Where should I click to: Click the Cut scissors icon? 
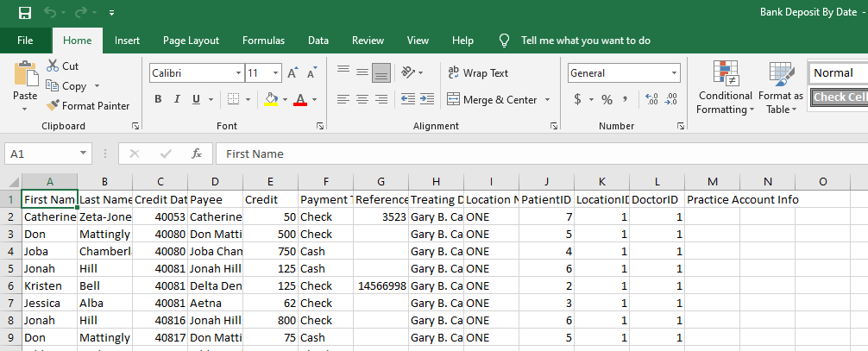[53, 66]
